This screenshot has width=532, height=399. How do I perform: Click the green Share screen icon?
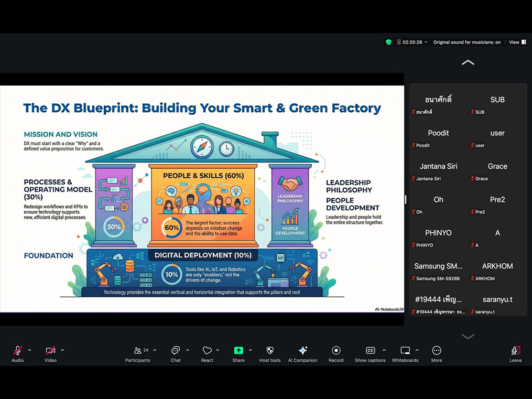pos(238,351)
